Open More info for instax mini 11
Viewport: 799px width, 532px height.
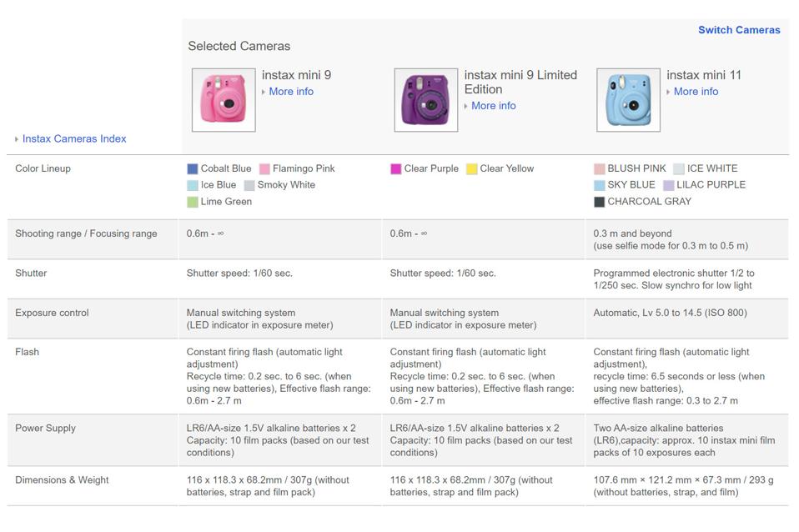[696, 92]
